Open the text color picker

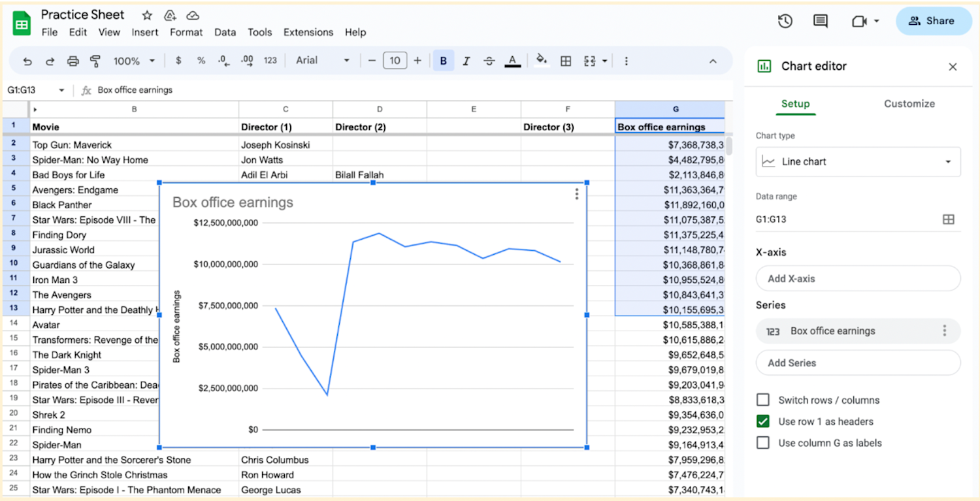click(x=513, y=61)
